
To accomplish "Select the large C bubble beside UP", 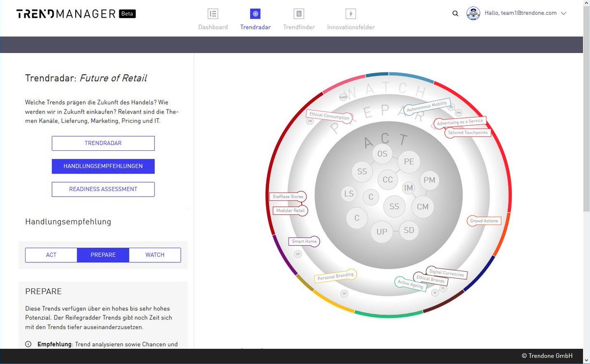I will (357, 218).
